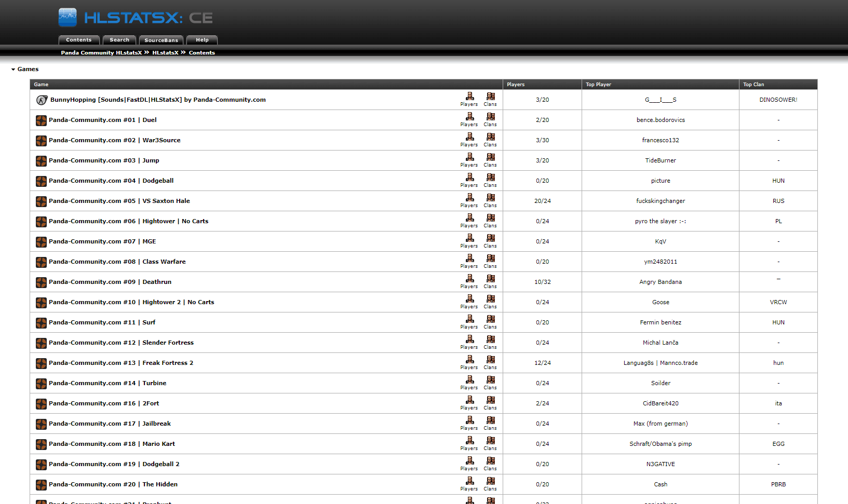Click Panda Community HLstatsX breadcrumb link
This screenshot has width=848, height=504.
coord(101,53)
